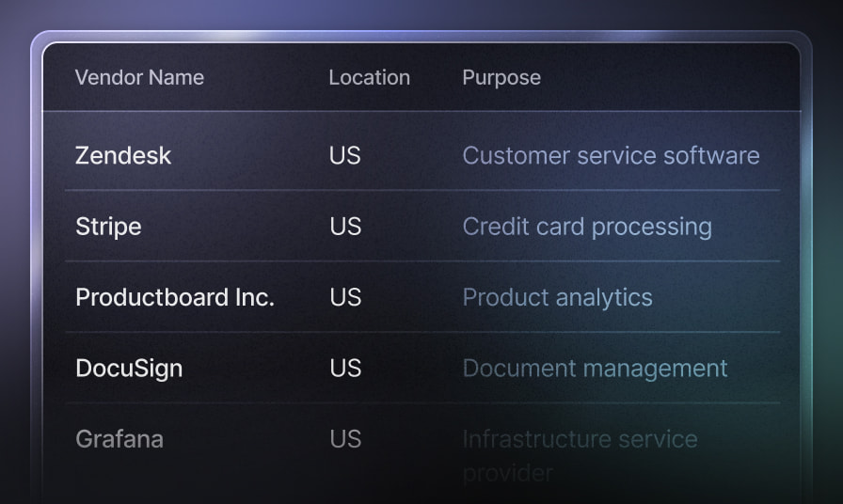The image size is (843, 504).
Task: Select the US location for Grafana
Action: pos(345,438)
